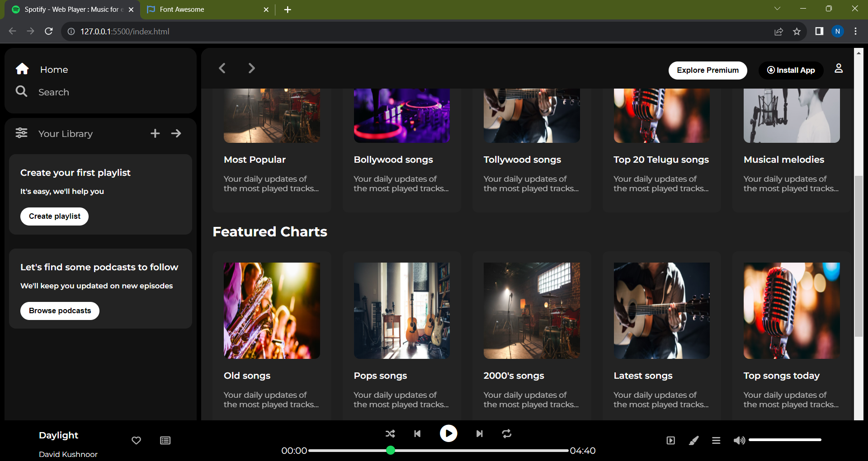Click the Browse podcasts button
868x461 pixels.
tap(59, 310)
